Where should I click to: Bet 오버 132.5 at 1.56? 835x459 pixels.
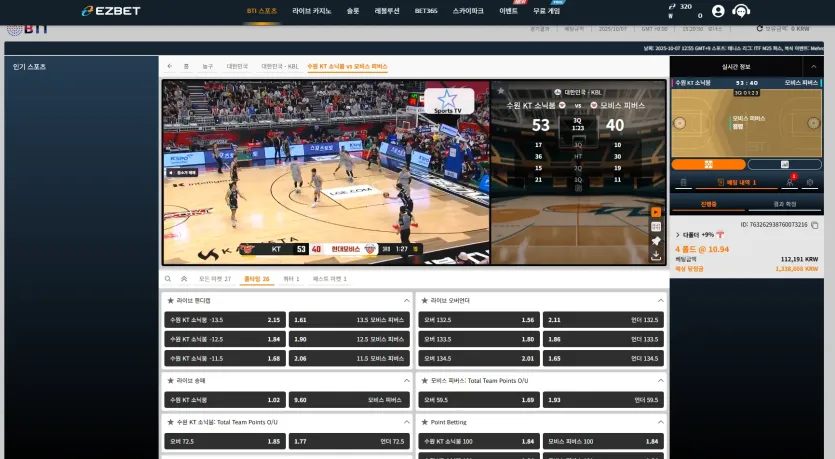click(479, 320)
